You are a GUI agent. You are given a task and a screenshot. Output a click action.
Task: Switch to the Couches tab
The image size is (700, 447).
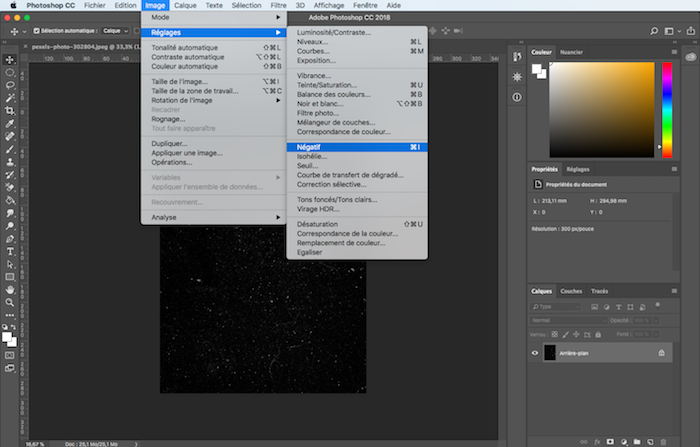click(x=571, y=291)
